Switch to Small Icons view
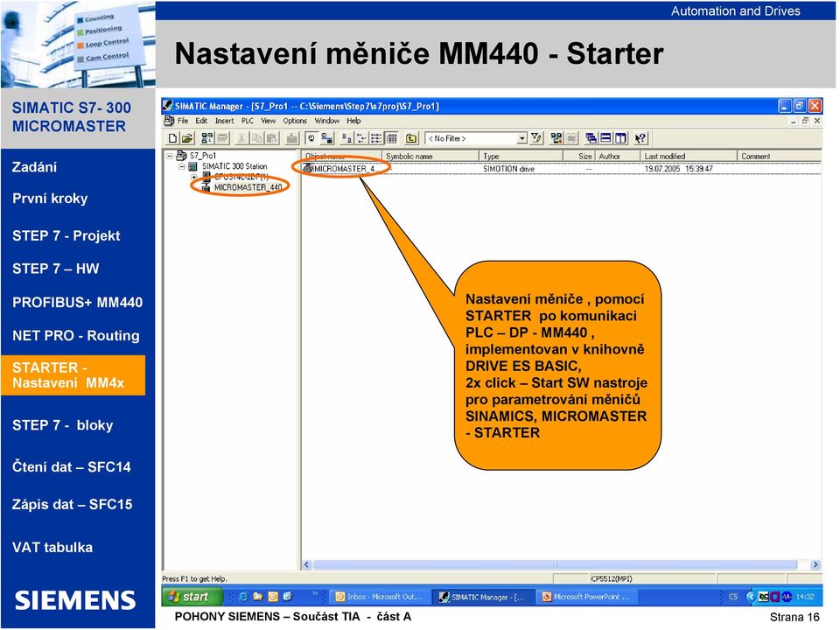 (x=361, y=139)
